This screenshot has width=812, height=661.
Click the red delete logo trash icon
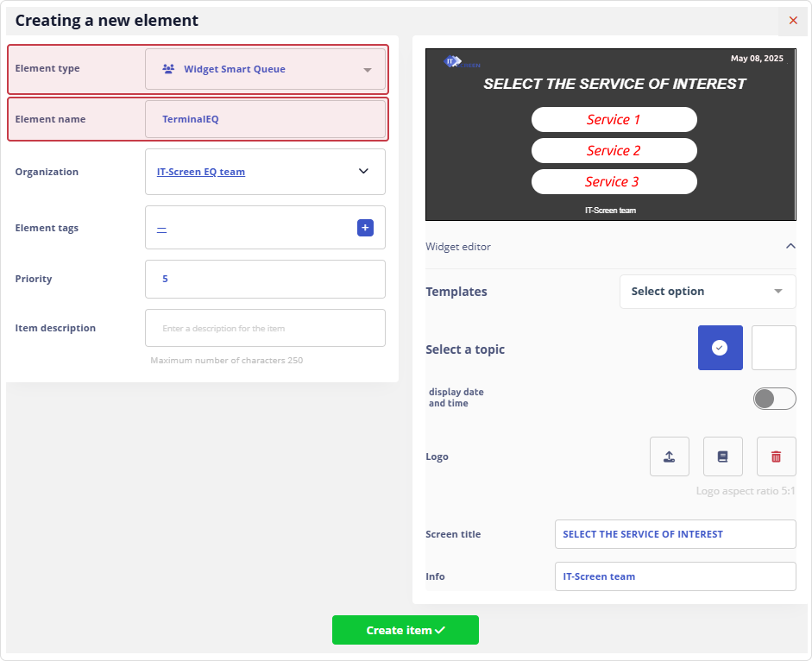pyautogui.click(x=776, y=456)
